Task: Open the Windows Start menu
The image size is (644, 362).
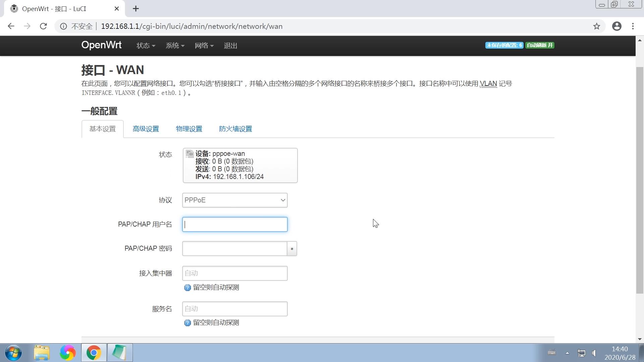Action: click(x=13, y=353)
